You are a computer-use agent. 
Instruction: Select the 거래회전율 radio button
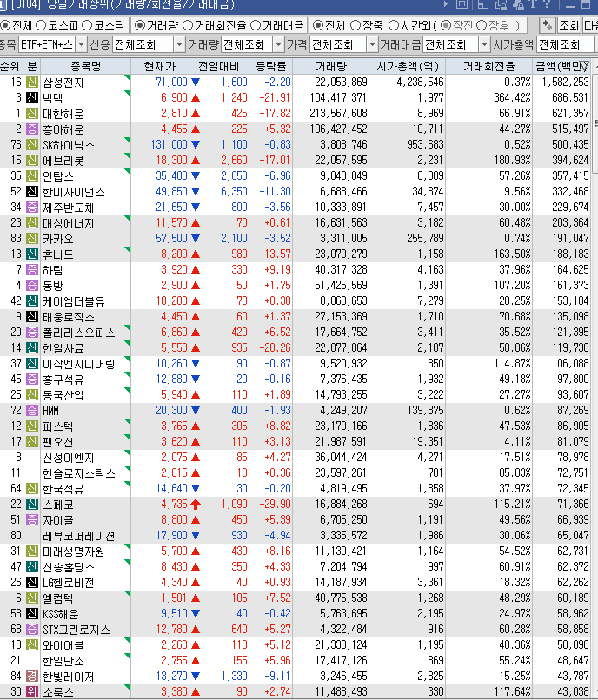tap(188, 25)
